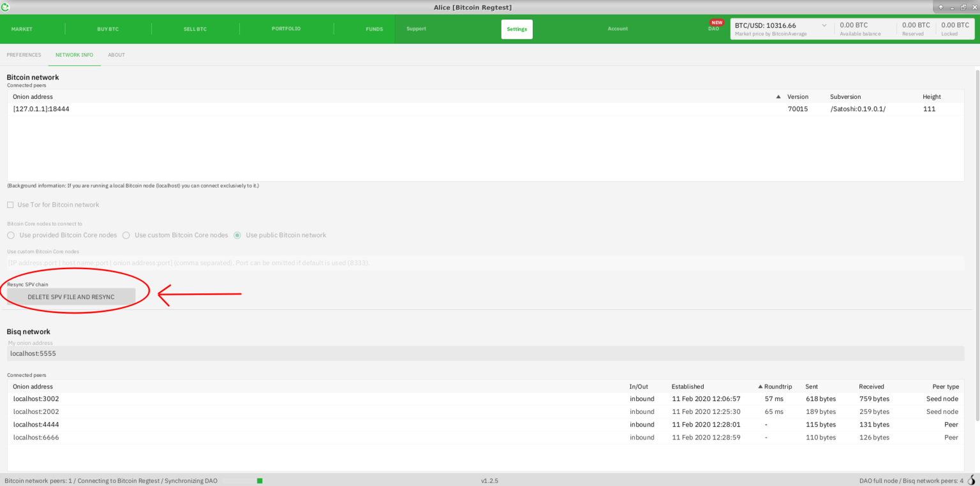Choose Use custom Bitcoin Core nodes radio
Viewport: 980px width, 486px height.
pyautogui.click(x=126, y=235)
